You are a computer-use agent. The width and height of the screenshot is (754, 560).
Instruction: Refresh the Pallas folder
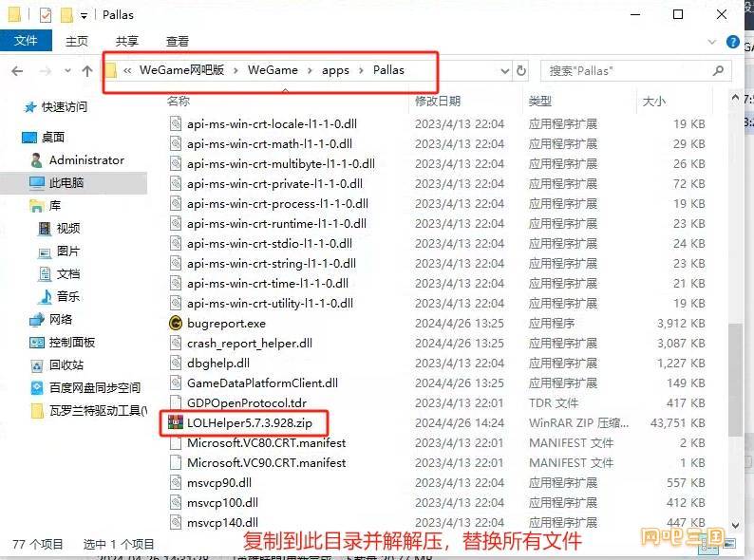click(x=521, y=71)
